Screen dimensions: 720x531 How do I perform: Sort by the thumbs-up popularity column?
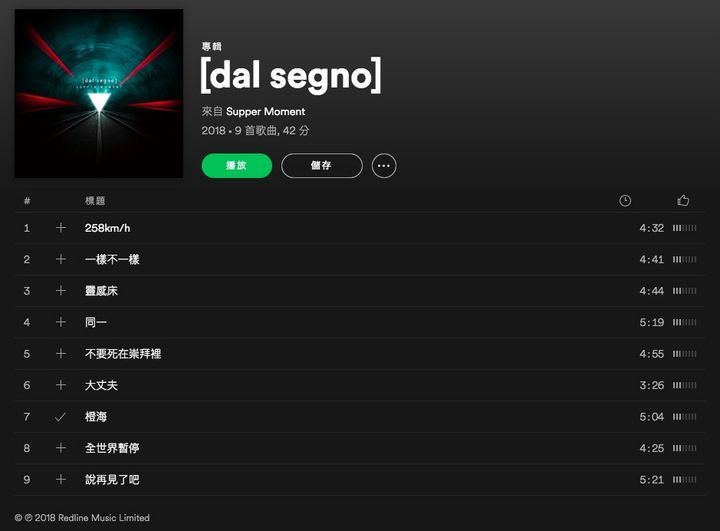pos(683,200)
